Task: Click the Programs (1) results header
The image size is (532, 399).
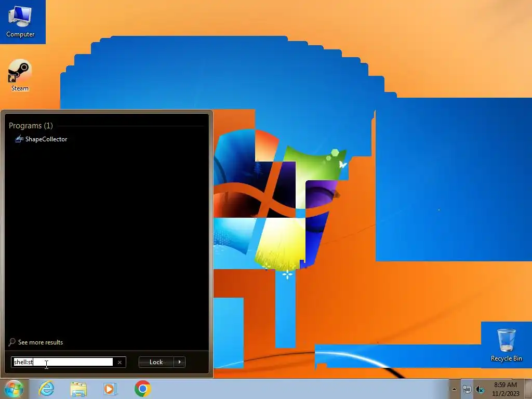Action: pyautogui.click(x=31, y=126)
